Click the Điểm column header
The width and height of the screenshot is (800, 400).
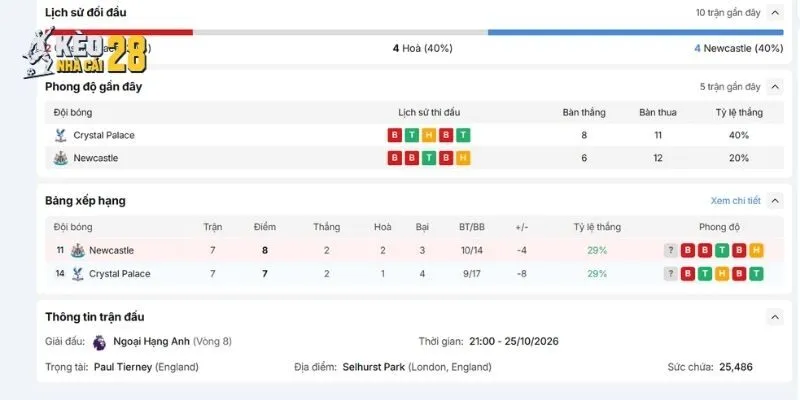[265, 227]
